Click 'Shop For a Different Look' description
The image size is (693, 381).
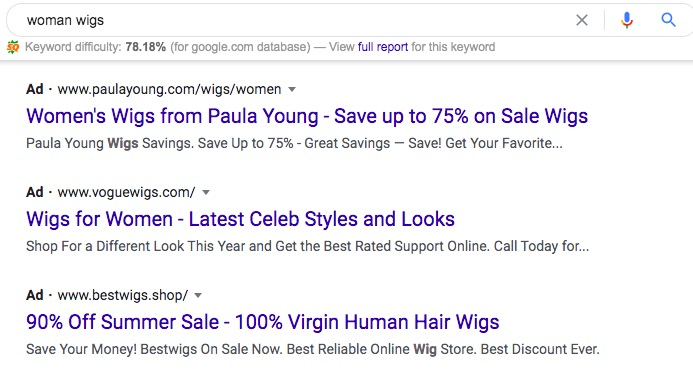click(308, 246)
